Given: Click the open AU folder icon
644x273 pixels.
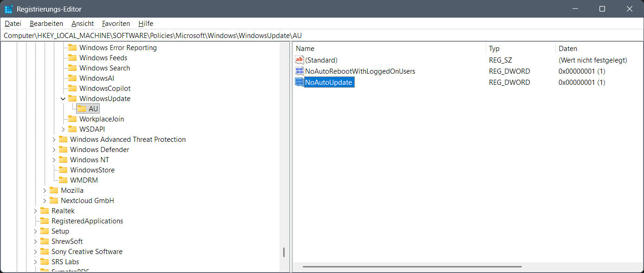Looking at the screenshot, I should pos(82,108).
